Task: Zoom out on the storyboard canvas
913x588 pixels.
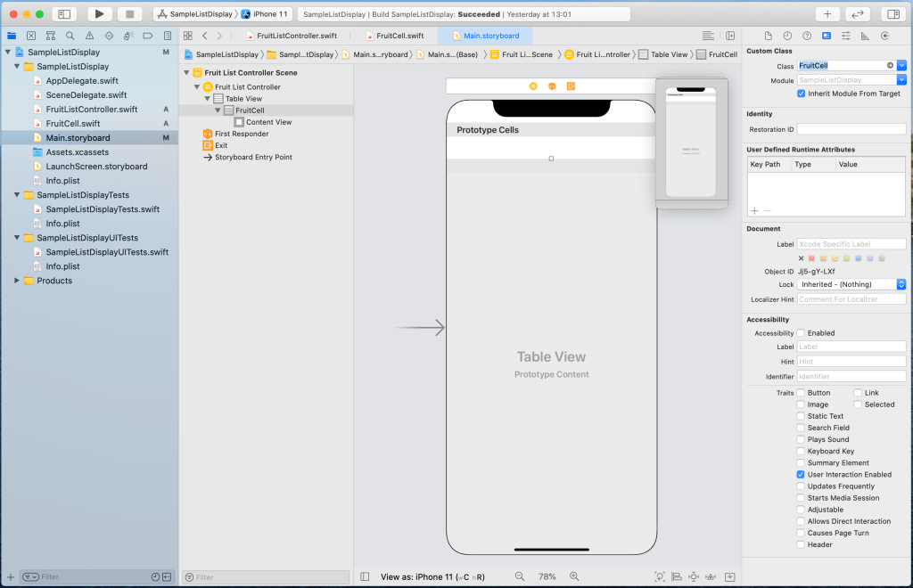Action: pos(520,576)
